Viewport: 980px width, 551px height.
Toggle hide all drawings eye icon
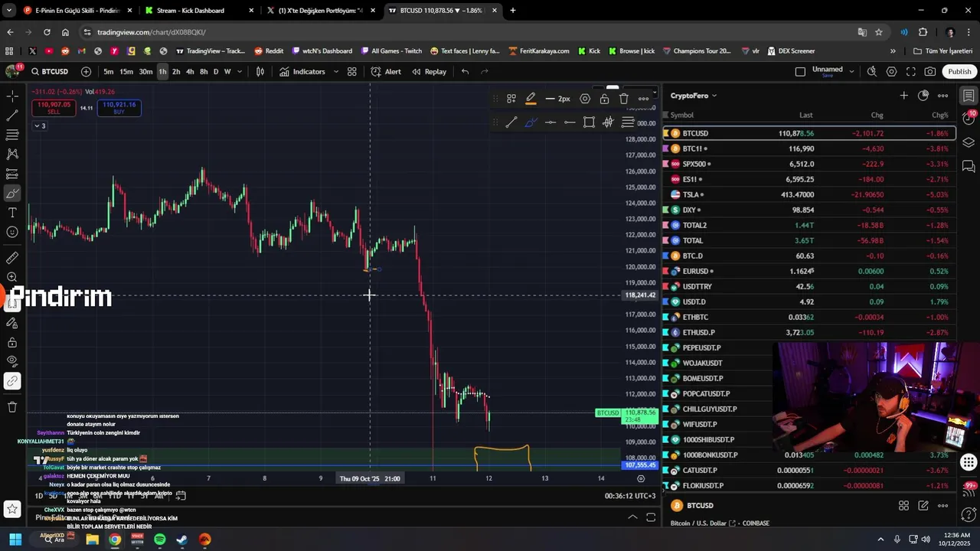click(12, 361)
